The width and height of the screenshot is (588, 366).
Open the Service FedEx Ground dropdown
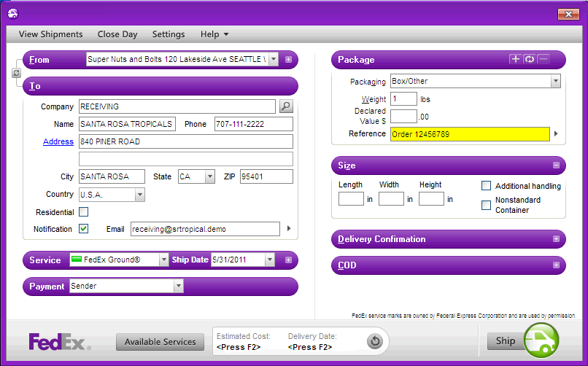[164, 260]
